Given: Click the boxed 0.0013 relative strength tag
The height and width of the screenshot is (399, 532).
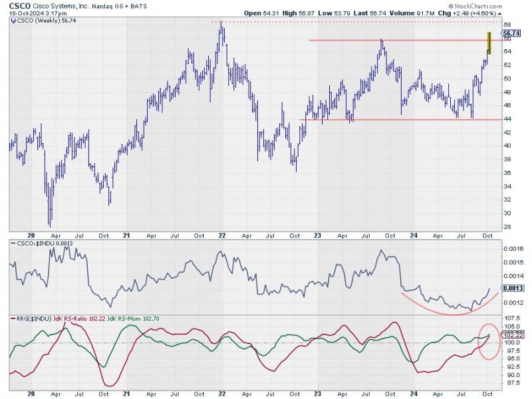Looking at the screenshot, I should coord(513,289).
